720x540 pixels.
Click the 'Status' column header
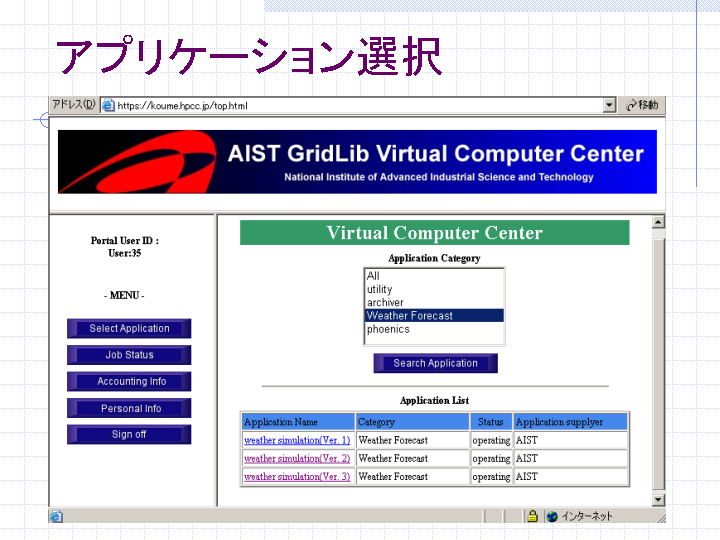(x=491, y=422)
